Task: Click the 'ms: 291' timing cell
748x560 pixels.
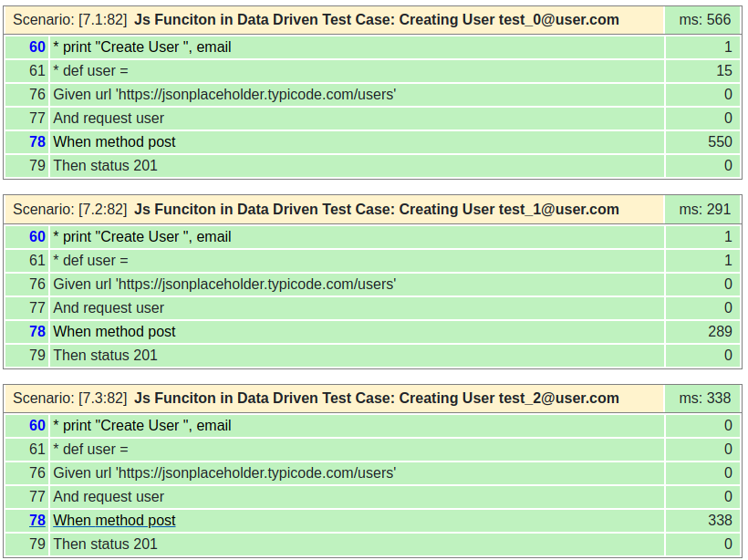Action: click(x=704, y=209)
